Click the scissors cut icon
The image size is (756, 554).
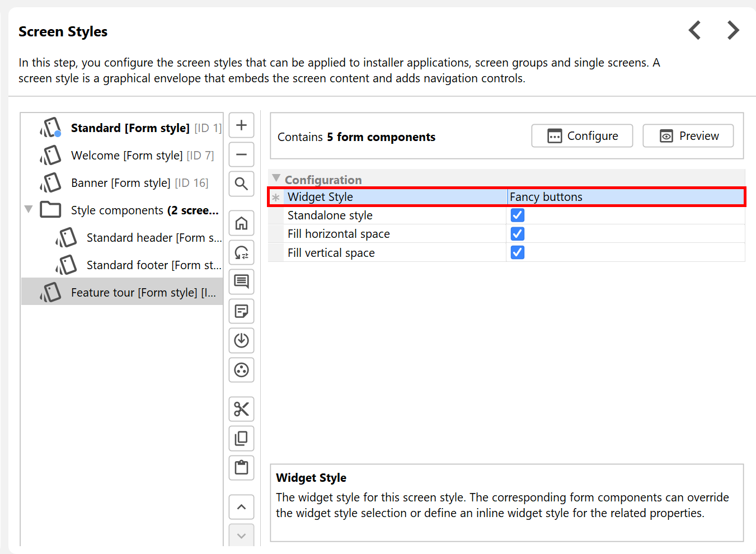pyautogui.click(x=241, y=409)
